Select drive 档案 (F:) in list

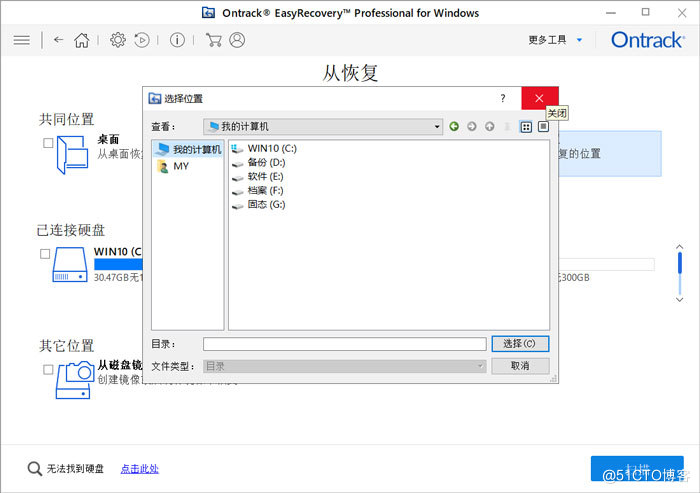coord(258,191)
